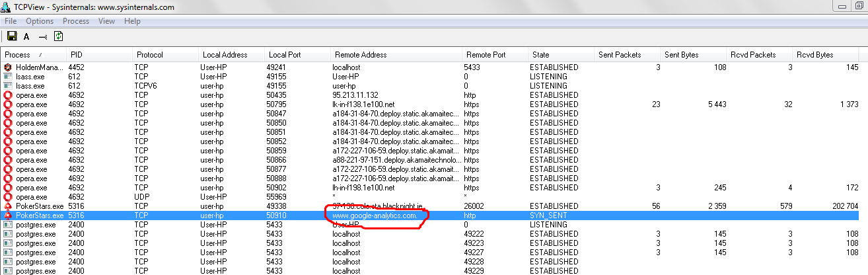Click remote port 49228 in postgres row
Screen dimensions: 868x275
474,262
